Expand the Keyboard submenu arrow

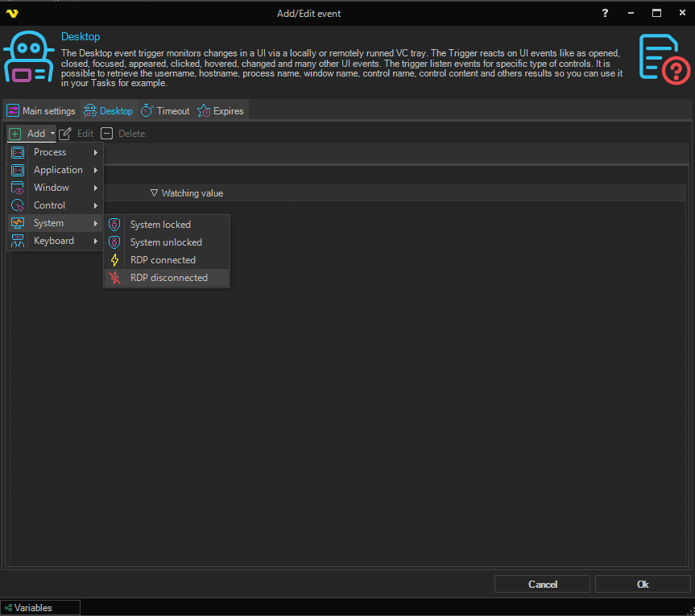95,241
